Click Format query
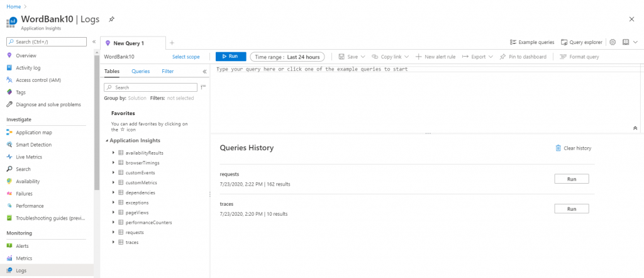This screenshot has width=644, height=278. coord(579,57)
